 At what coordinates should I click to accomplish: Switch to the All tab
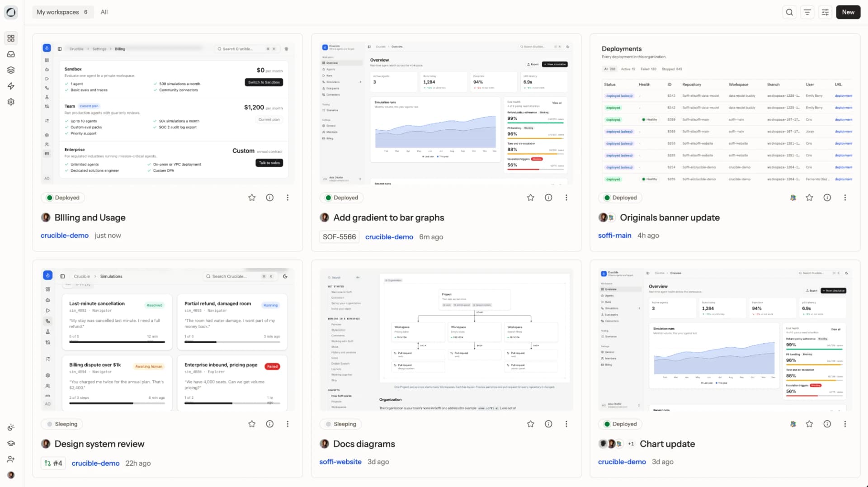104,12
